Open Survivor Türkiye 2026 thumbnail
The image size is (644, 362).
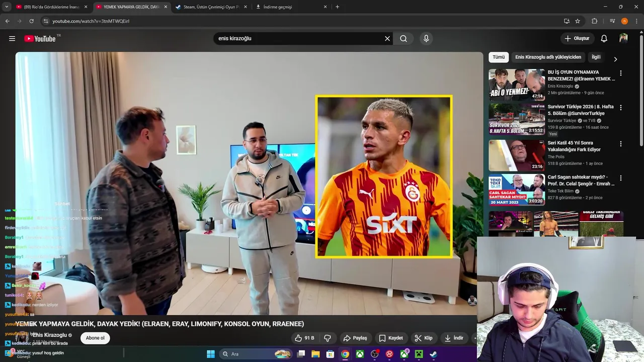(x=517, y=119)
